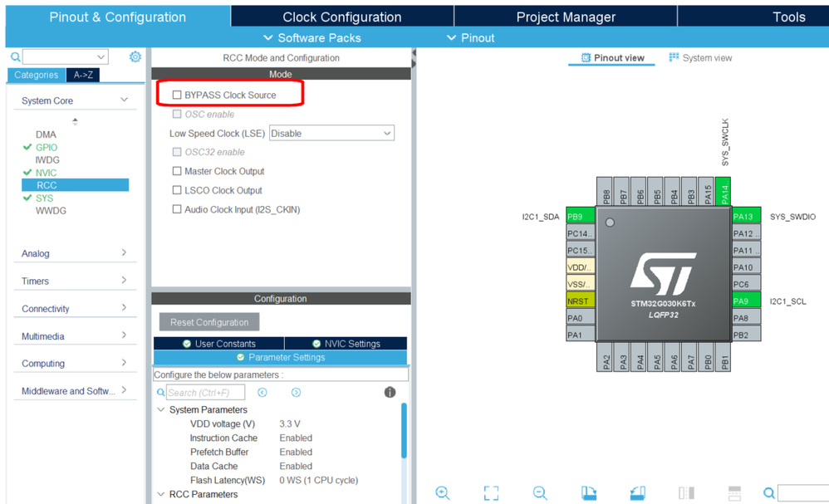Click the magnifier icon beside the parameter search
Screen dimensions: 829x504
[x=160, y=393]
